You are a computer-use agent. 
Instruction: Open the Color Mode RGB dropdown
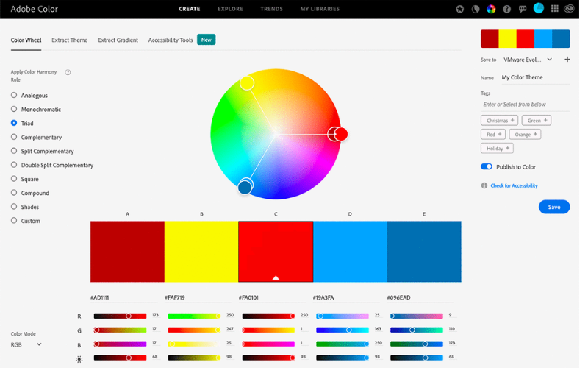(x=26, y=344)
